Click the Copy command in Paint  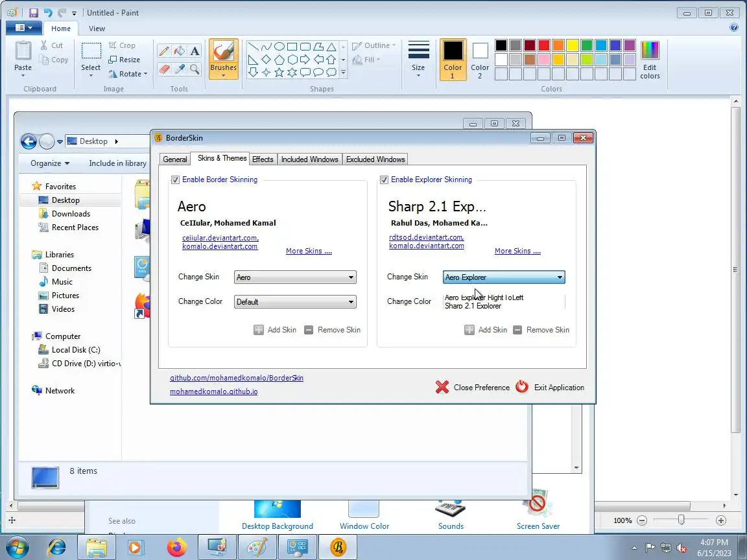coord(53,60)
